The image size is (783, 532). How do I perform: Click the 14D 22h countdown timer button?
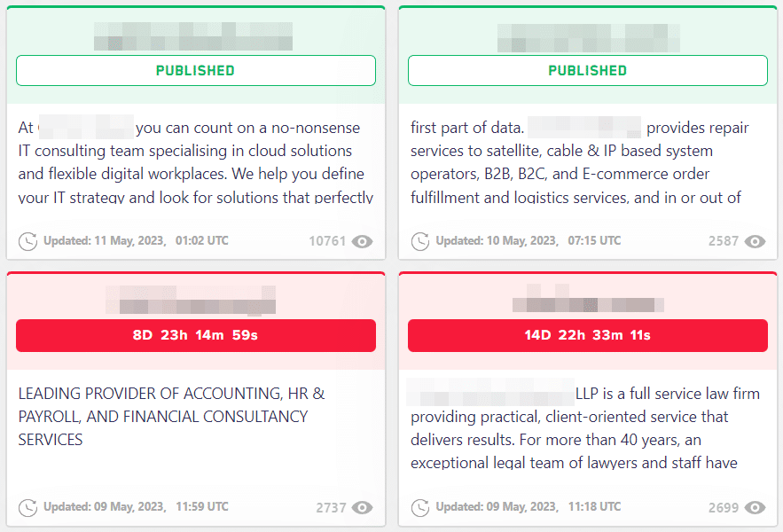(x=588, y=335)
